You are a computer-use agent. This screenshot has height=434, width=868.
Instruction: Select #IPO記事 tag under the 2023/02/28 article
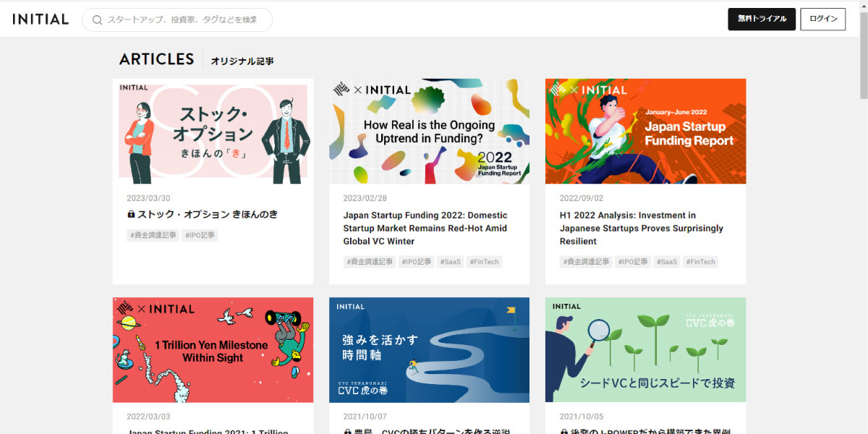click(x=416, y=262)
